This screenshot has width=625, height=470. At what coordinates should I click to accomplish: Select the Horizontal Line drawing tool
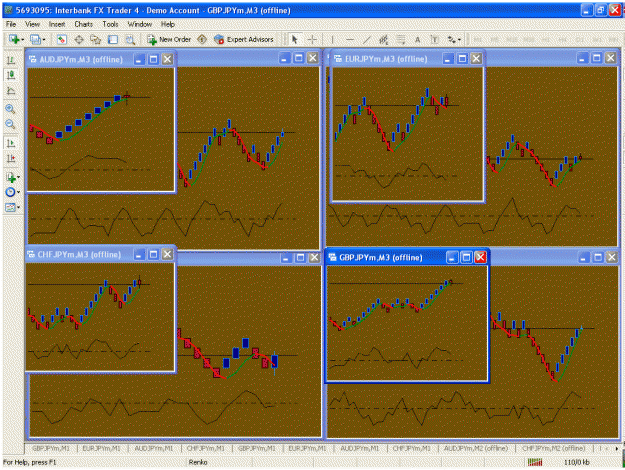pyautogui.click(x=350, y=39)
